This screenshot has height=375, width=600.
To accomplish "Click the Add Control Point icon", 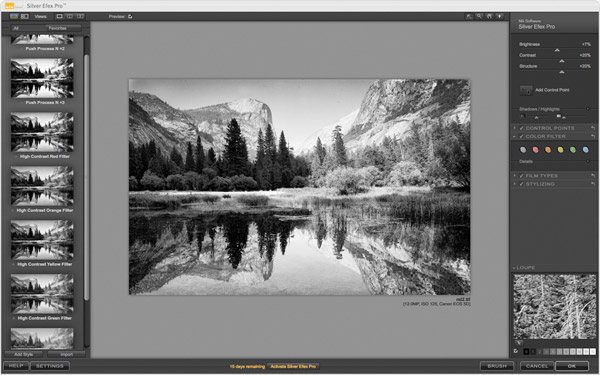I will (x=526, y=90).
